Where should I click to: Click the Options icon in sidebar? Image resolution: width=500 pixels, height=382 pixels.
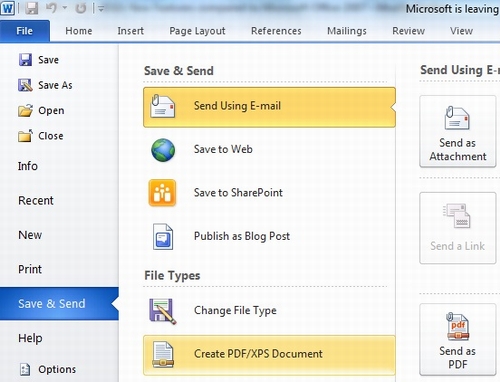[25, 369]
